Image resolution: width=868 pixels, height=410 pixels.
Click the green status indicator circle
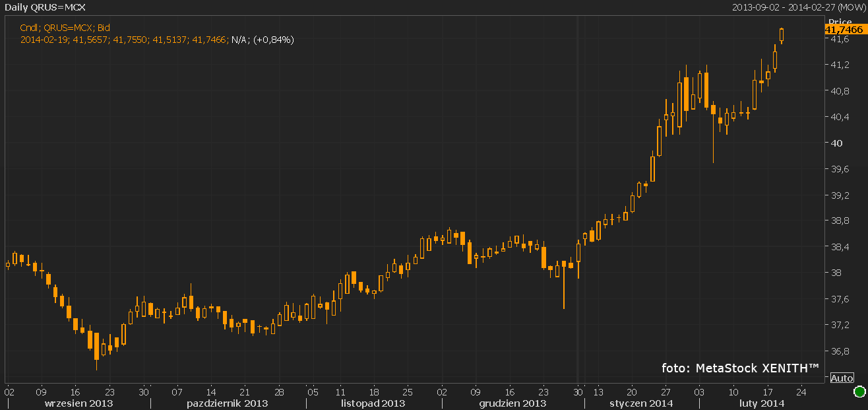pyautogui.click(x=859, y=393)
